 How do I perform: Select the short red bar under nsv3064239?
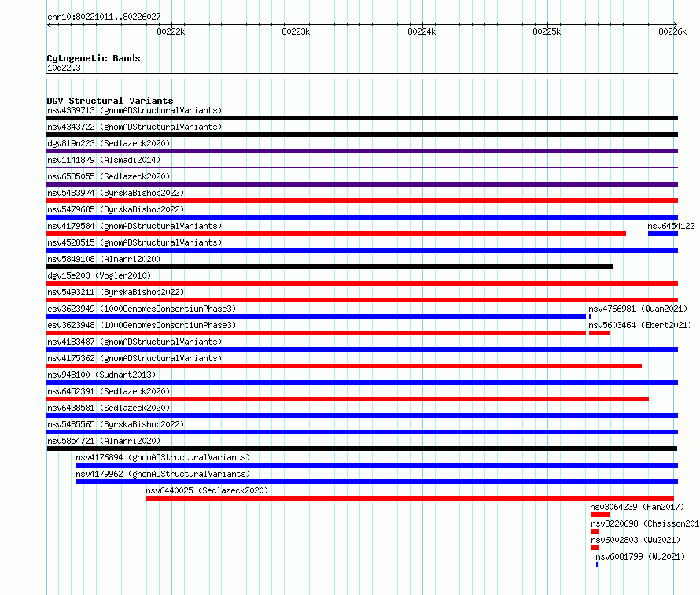pyautogui.click(x=600, y=515)
